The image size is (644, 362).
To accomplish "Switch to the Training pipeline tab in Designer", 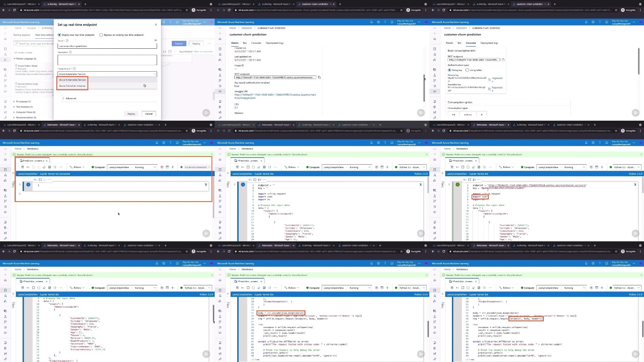I will point(22,35).
